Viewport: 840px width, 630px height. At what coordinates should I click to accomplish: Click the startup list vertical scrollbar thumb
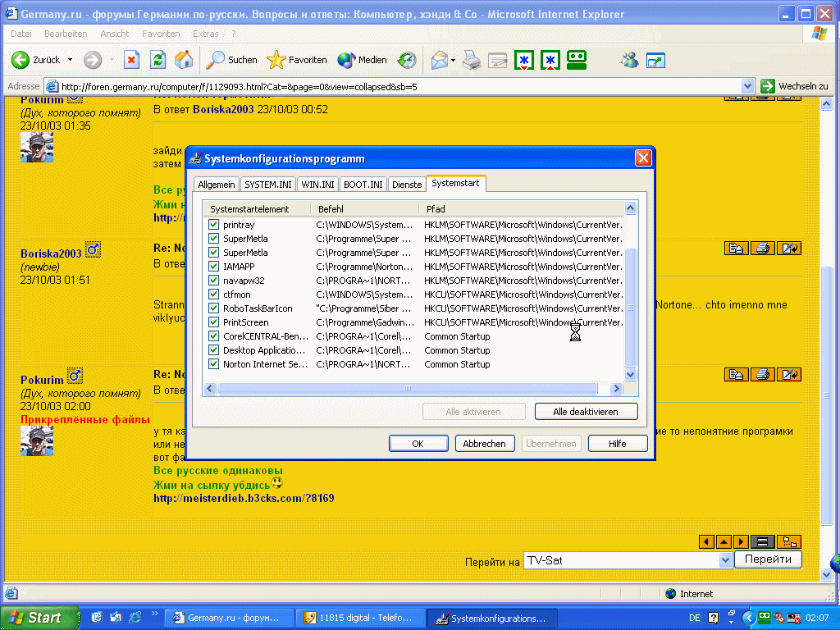point(631,308)
